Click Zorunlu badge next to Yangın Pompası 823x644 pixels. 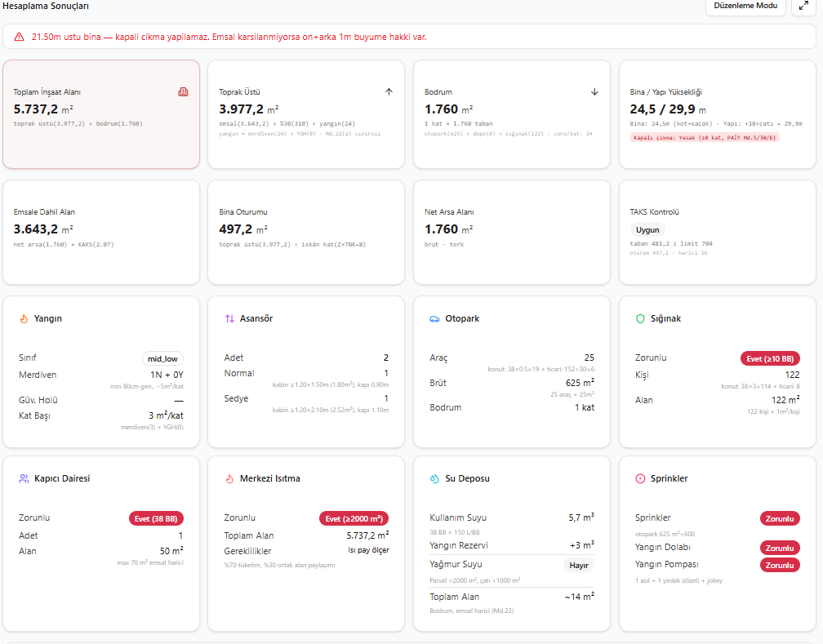780,566
